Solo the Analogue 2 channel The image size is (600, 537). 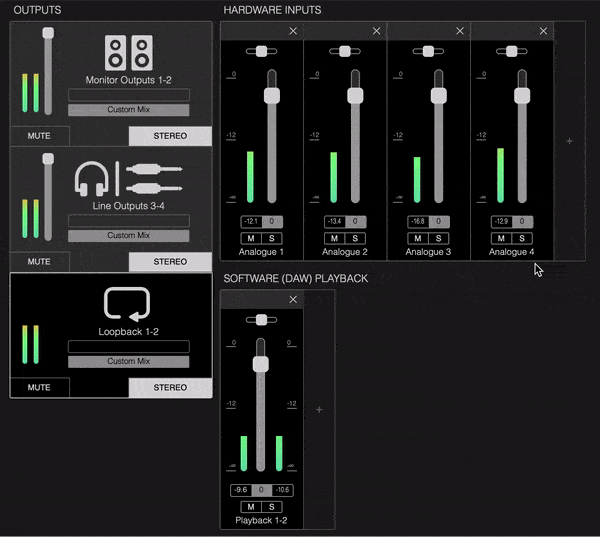[x=355, y=238]
